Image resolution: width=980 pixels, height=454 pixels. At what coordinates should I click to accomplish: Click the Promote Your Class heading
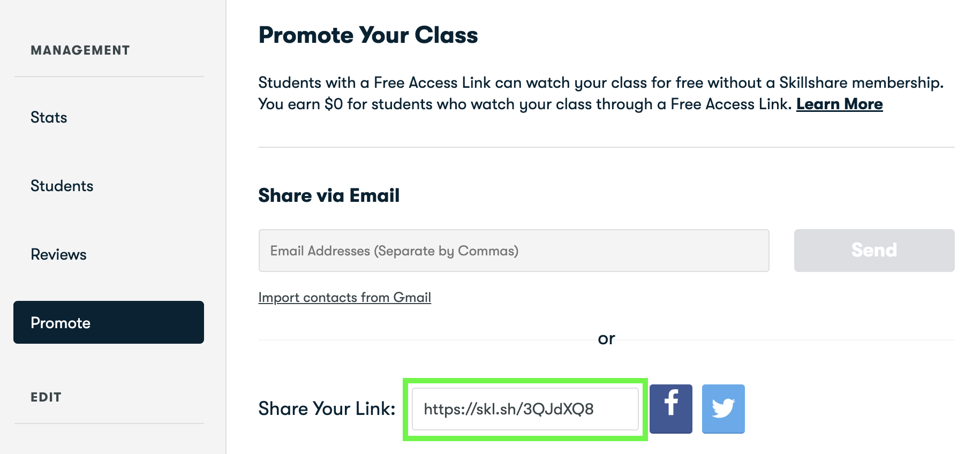368,35
